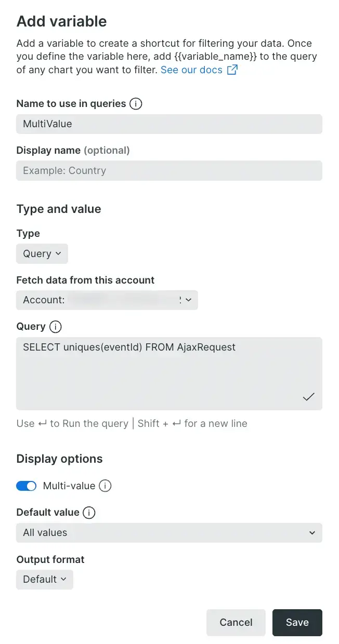This screenshot has width=339, height=644.
Task: Save the new variable
Action: tap(297, 623)
